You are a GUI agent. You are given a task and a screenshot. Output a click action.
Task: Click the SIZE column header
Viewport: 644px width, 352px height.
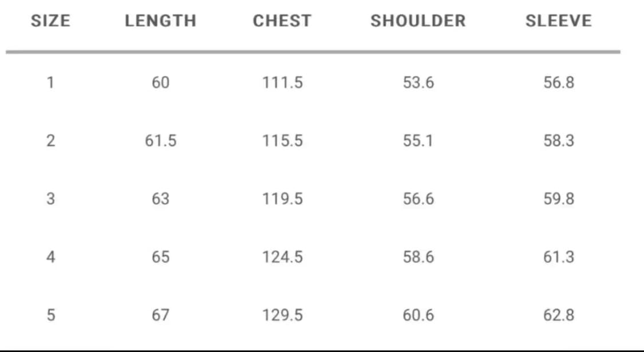coord(50,21)
